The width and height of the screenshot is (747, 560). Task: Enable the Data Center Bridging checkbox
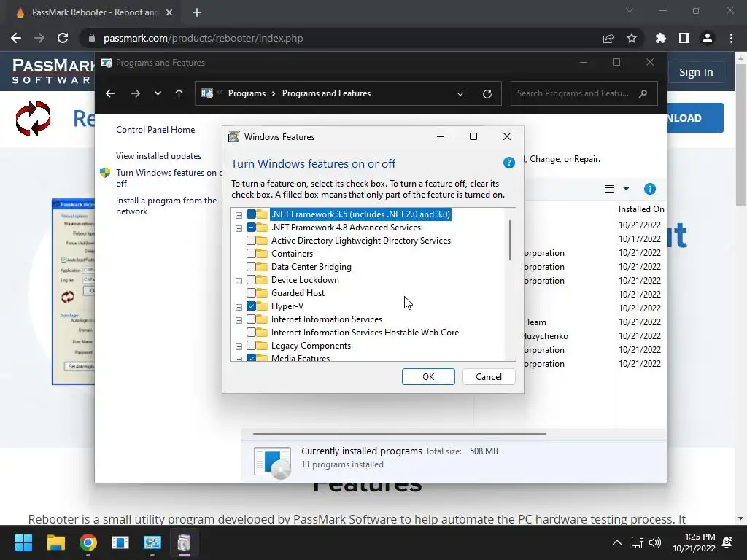pos(251,267)
